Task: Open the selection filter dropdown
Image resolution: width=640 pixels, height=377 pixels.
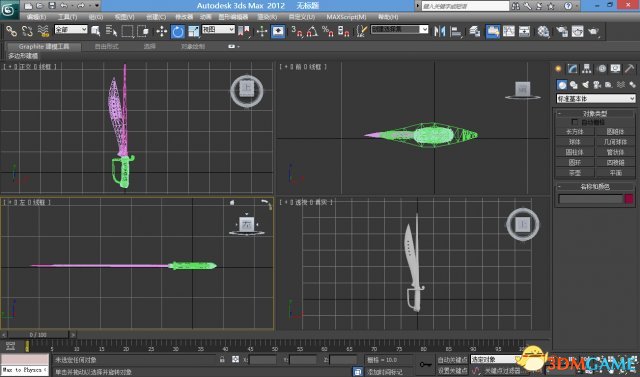Action: point(71,29)
